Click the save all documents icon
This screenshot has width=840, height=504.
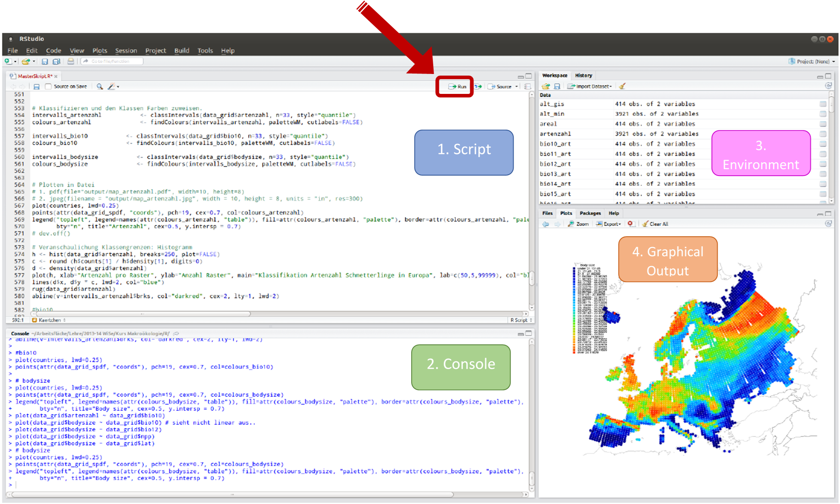(x=56, y=61)
